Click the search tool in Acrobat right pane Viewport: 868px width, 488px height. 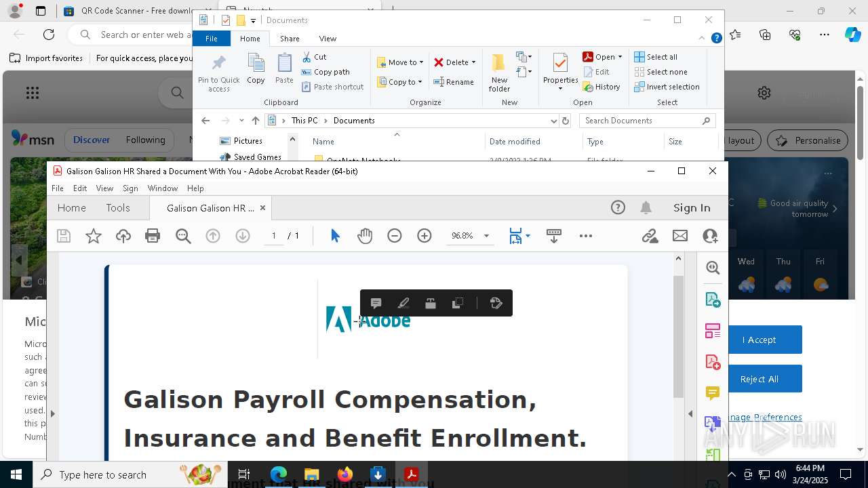[713, 268]
